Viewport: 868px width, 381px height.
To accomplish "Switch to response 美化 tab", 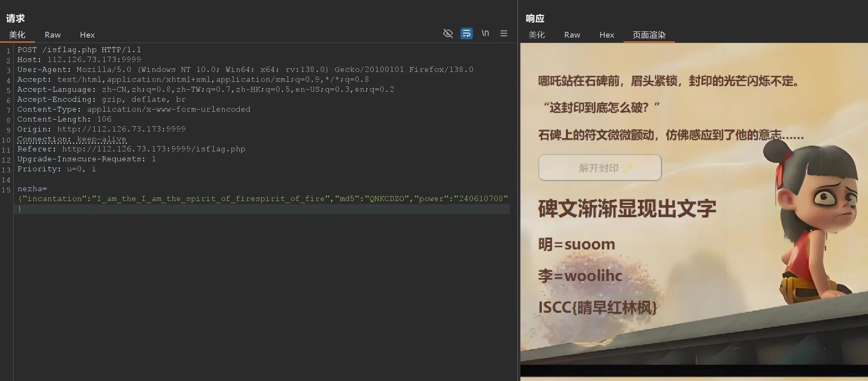I will point(536,35).
